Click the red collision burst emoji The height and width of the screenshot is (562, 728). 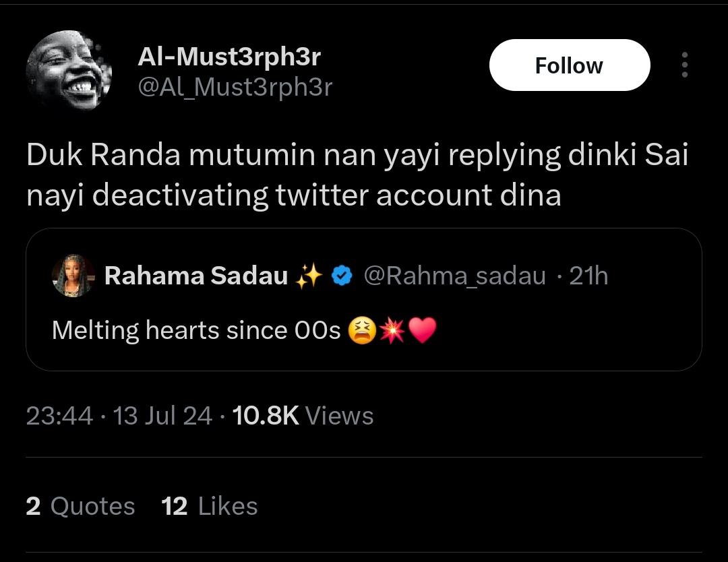coord(392,330)
